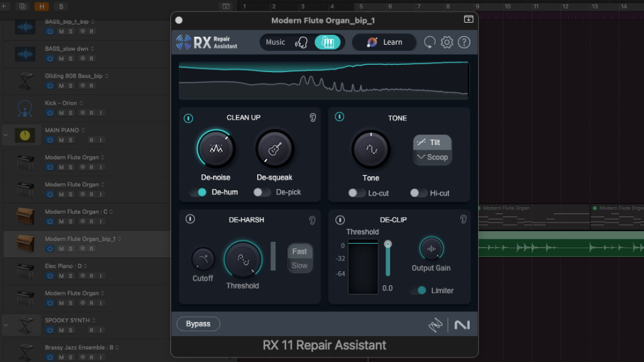This screenshot has width=644, height=362.
Task: Click the green audio region on timeline
Action: coord(561,244)
